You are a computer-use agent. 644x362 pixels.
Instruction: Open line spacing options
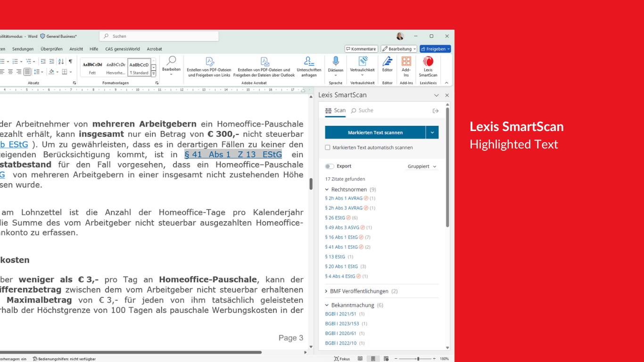click(38, 72)
